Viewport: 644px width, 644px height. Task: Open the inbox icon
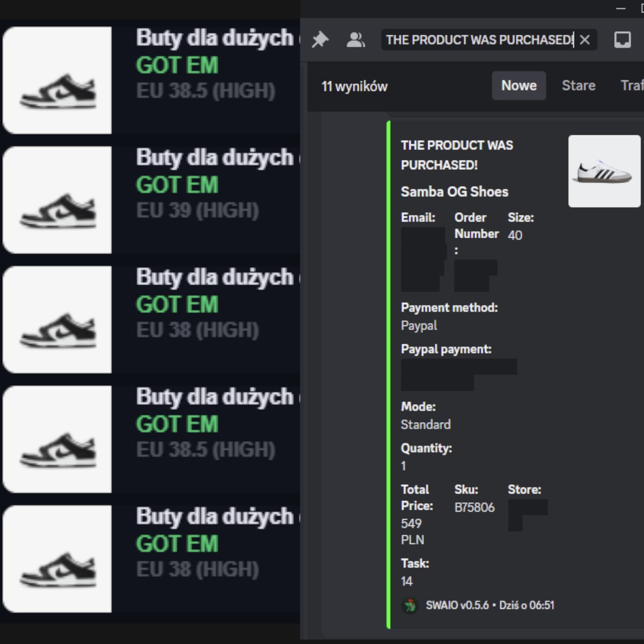tap(623, 40)
